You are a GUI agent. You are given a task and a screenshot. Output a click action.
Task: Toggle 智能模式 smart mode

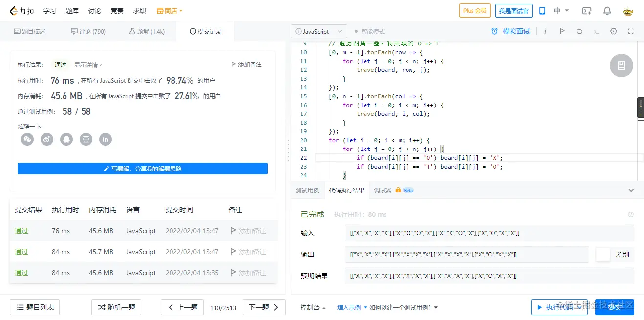(370, 31)
